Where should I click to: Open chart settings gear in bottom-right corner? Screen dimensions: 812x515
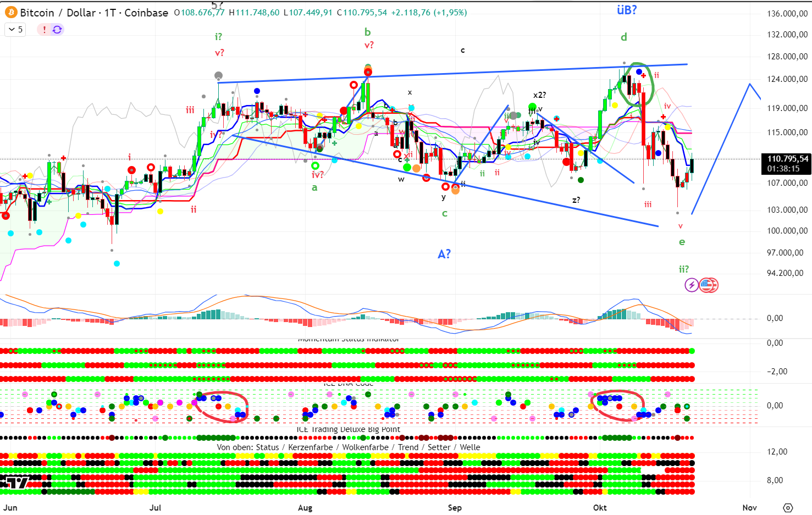[788, 507]
